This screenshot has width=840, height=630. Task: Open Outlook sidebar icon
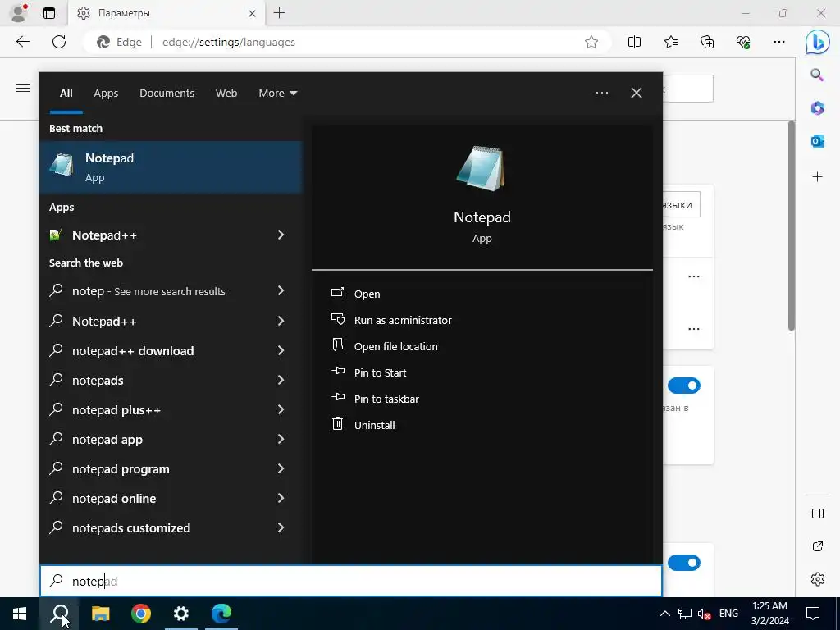coord(818,141)
